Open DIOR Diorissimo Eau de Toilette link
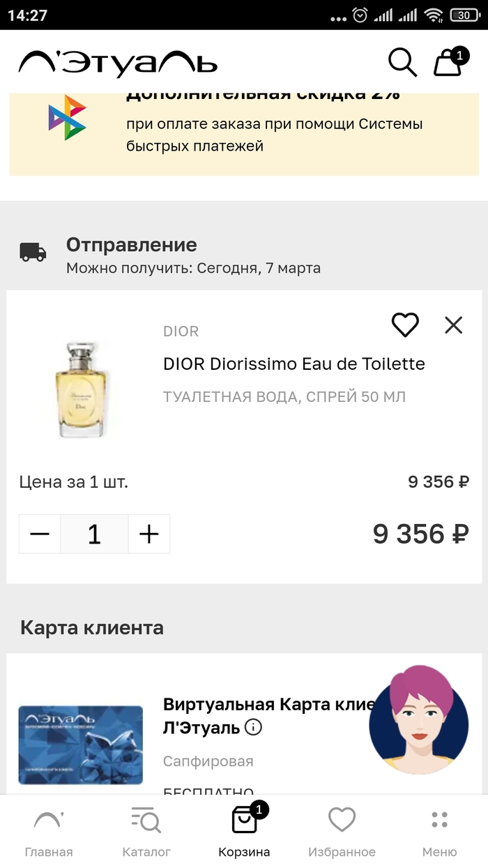Image resolution: width=488 pixels, height=868 pixels. point(293,364)
